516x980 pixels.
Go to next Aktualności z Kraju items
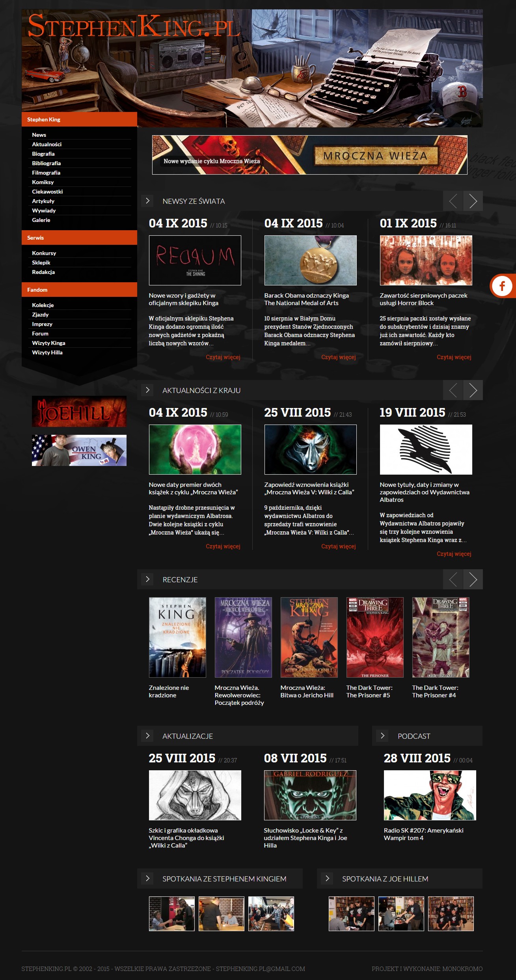[473, 390]
